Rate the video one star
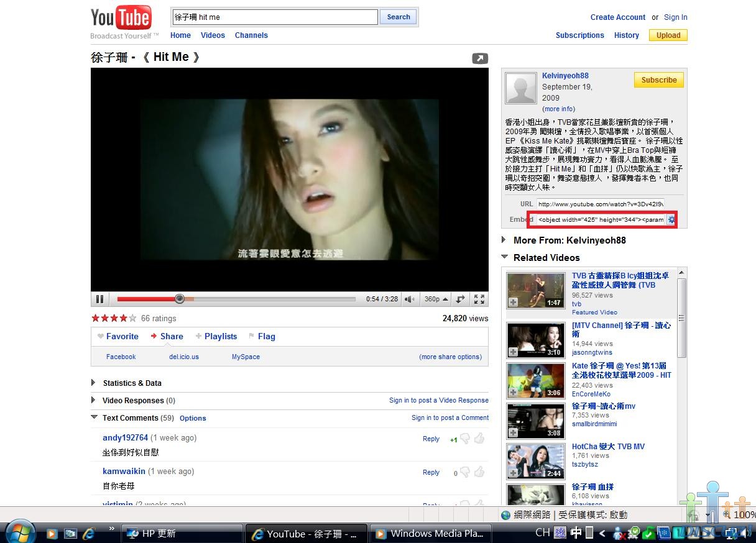This screenshot has height=543, width=756. (x=96, y=318)
